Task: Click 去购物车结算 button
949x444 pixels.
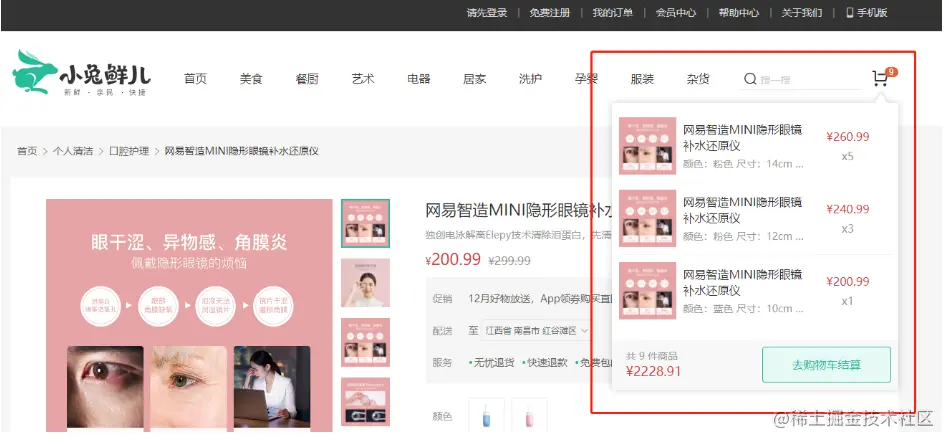Action: point(826,365)
